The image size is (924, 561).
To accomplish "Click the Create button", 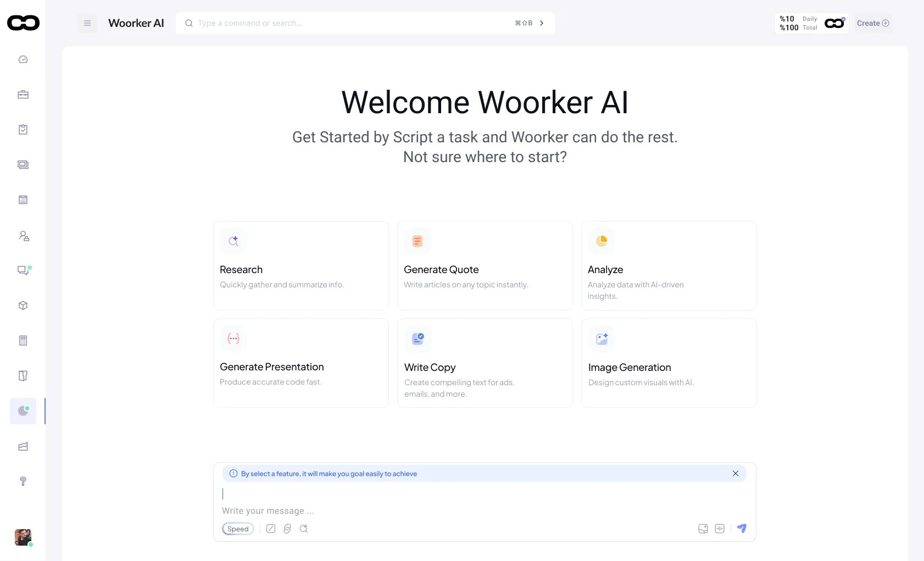I will click(873, 23).
